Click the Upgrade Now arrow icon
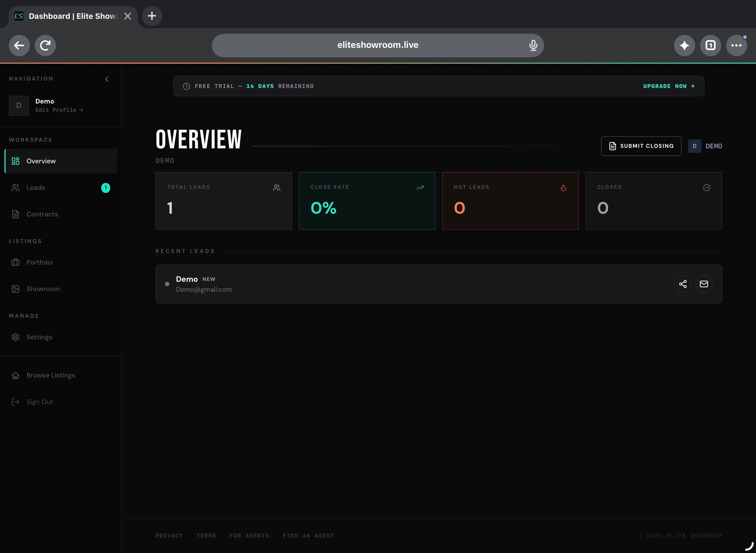Image resolution: width=756 pixels, height=553 pixels. coord(692,86)
